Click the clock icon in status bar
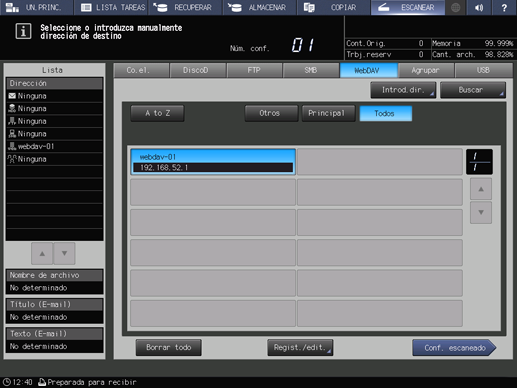 click(7, 382)
